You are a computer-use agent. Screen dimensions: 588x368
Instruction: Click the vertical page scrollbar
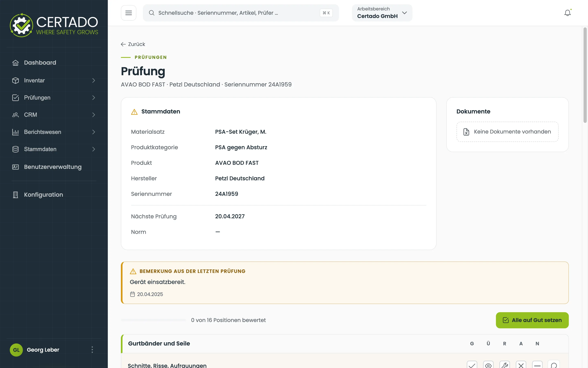585,75
